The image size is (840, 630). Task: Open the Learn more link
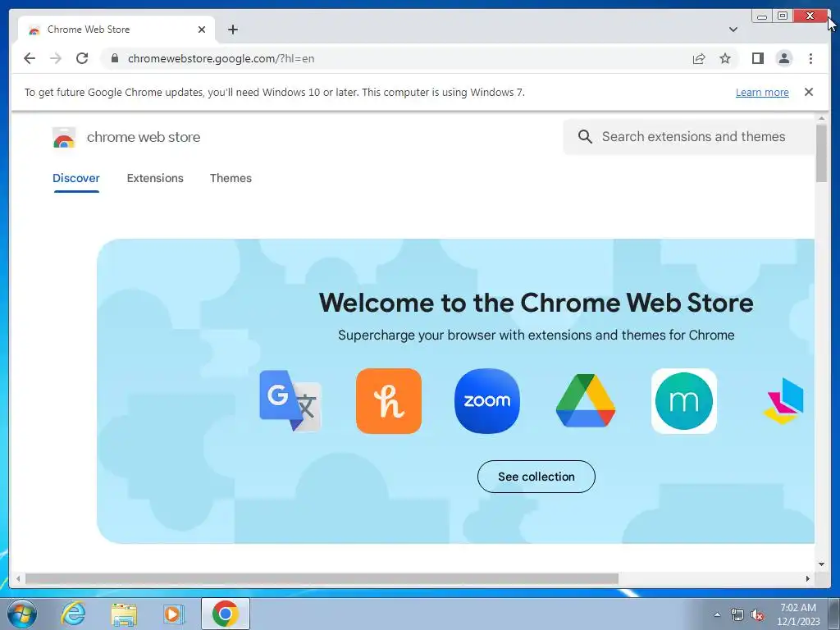tap(762, 92)
